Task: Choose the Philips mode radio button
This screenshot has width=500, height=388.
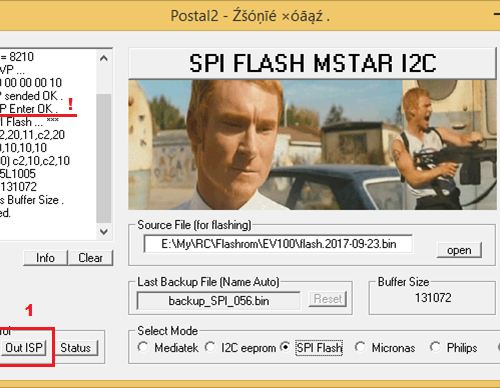Action: 435,347
